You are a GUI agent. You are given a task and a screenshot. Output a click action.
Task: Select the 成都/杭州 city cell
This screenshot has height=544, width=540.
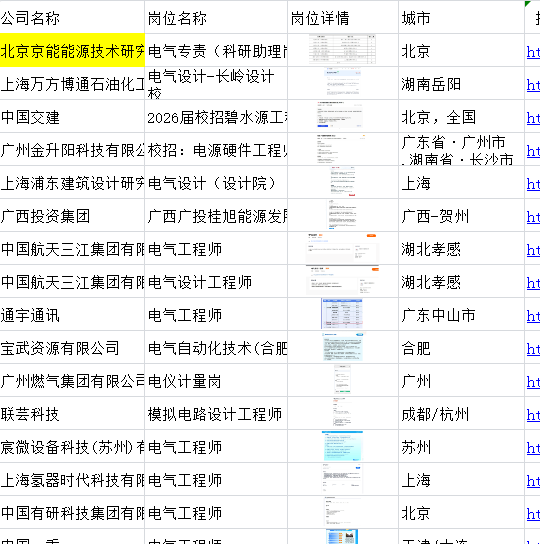[461, 413]
